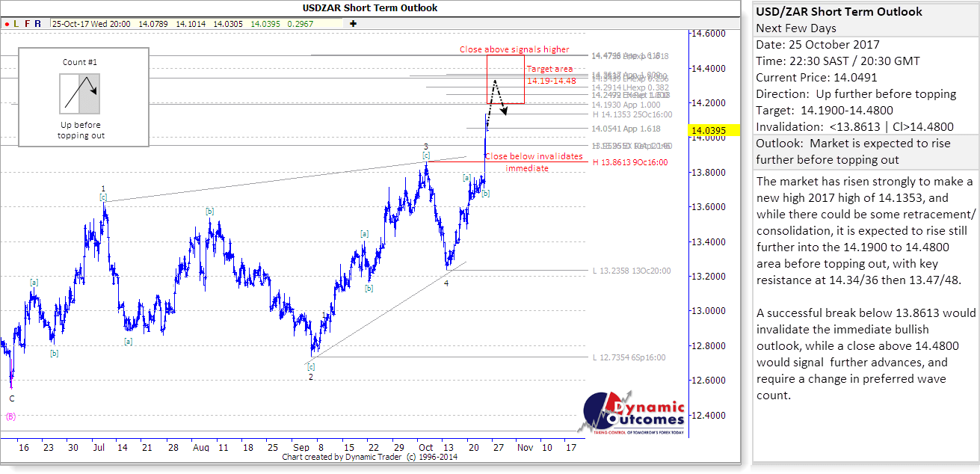Click the Sep label on the date axis
The image size is (980, 474).
pyautogui.click(x=301, y=447)
